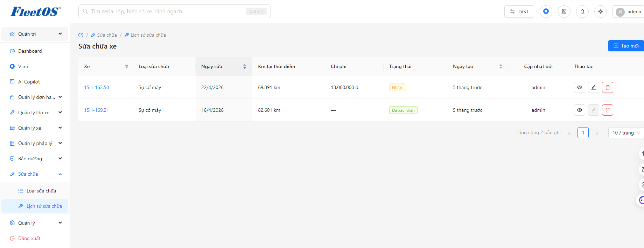This screenshot has height=248, width=644.
Task: Collapse the Sửa chữa menu
Action: [35, 174]
